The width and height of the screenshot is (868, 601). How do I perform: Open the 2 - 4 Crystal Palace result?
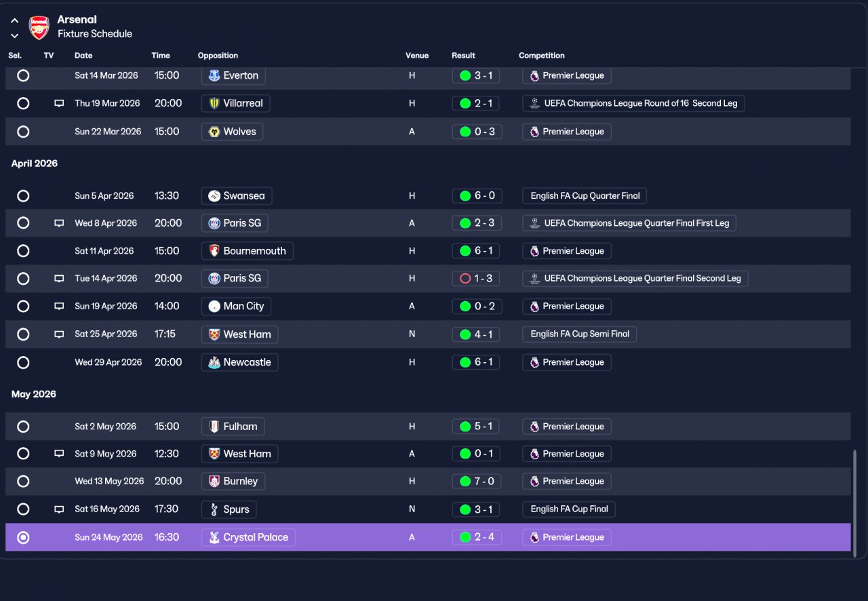(477, 537)
